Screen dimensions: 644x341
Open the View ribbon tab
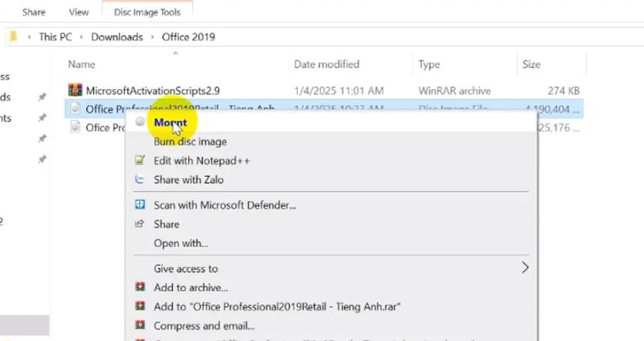click(x=79, y=12)
